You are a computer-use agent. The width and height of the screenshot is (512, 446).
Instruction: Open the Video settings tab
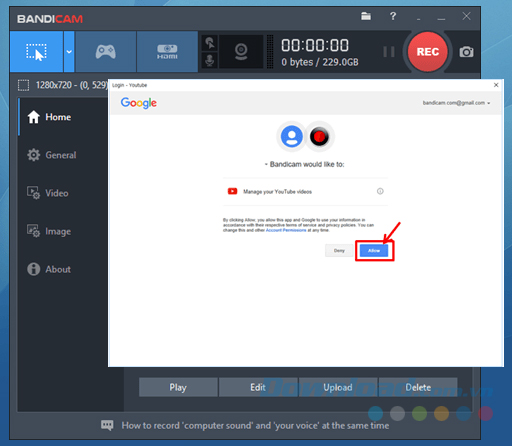point(63,193)
